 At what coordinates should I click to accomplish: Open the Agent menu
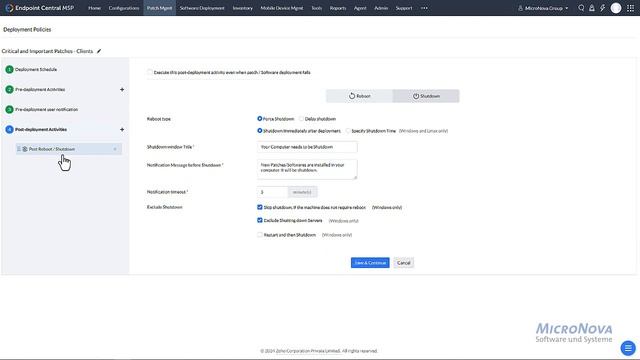tap(360, 8)
